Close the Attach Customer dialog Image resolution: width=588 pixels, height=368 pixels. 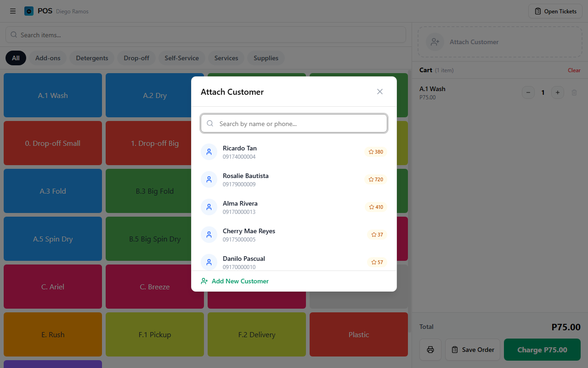[379, 92]
